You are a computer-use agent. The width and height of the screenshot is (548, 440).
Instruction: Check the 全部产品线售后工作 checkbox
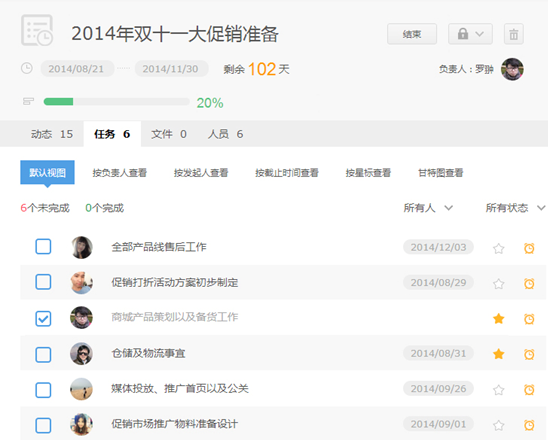pos(43,246)
